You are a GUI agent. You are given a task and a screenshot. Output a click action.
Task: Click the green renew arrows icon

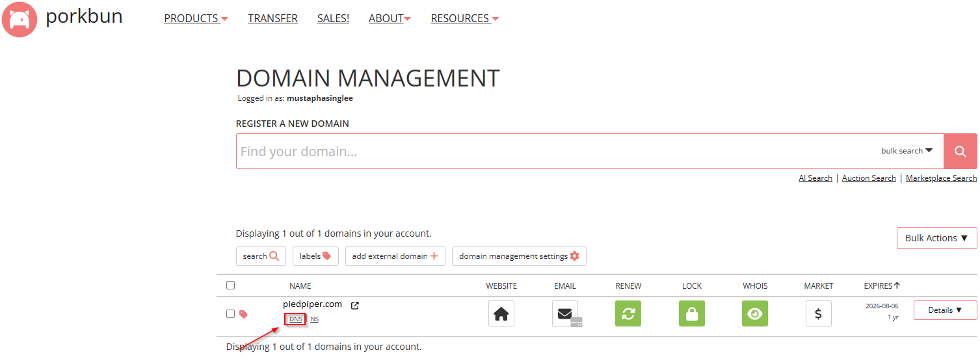coord(628,313)
